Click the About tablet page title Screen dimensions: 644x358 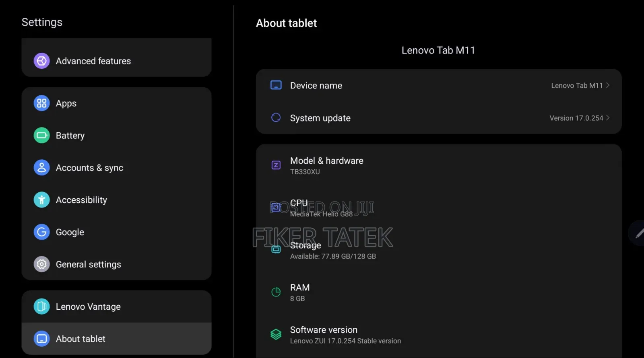coord(287,23)
